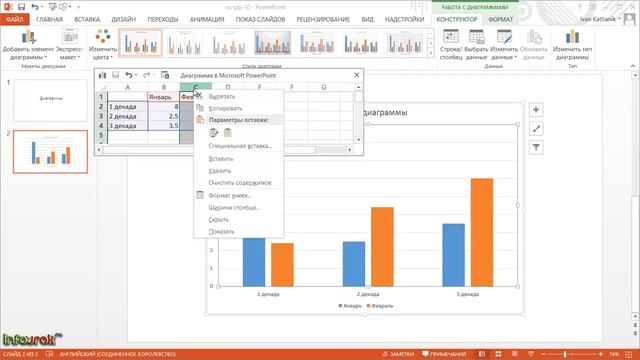Viewport: 640px width, 360px height.
Task: Click Change Chart Type (Изменить тип диаграммы)
Action: [x=572, y=45]
